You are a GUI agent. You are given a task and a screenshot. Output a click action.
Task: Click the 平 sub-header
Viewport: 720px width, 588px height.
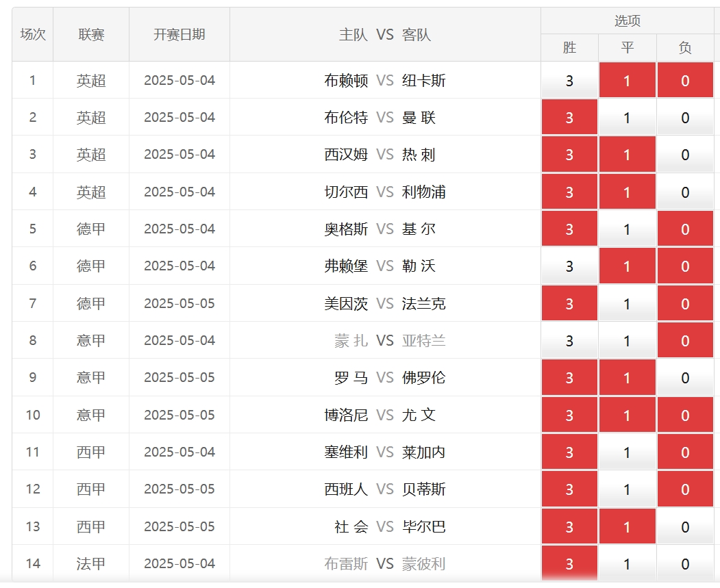(x=628, y=47)
